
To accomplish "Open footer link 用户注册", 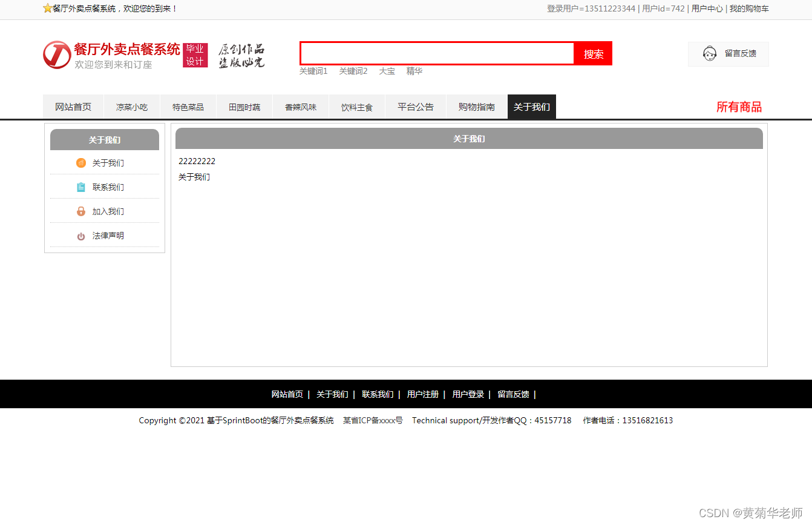I will 423,394.
